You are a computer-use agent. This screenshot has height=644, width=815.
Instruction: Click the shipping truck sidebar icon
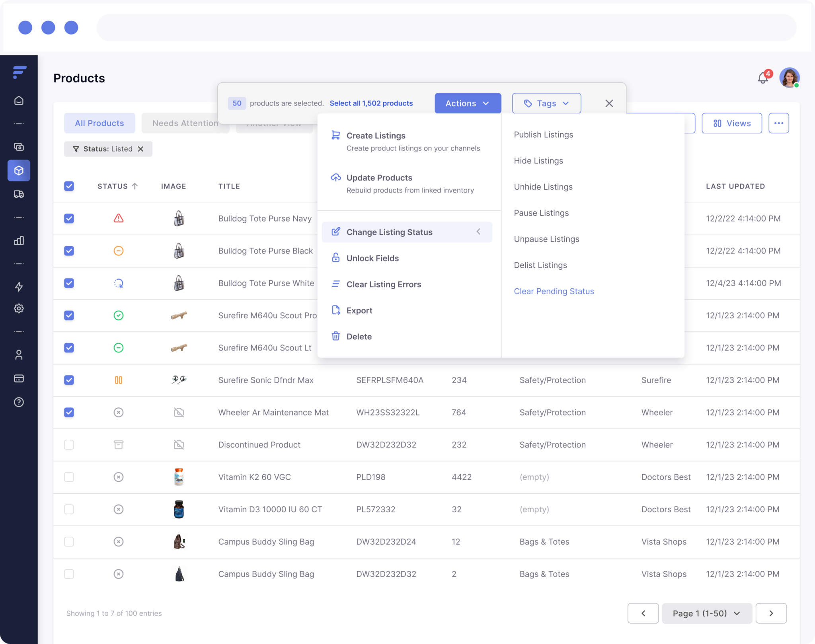(19, 194)
